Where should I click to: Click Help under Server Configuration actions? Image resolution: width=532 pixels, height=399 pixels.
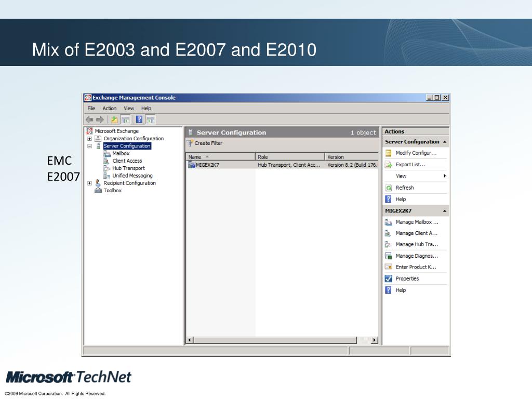(x=401, y=199)
